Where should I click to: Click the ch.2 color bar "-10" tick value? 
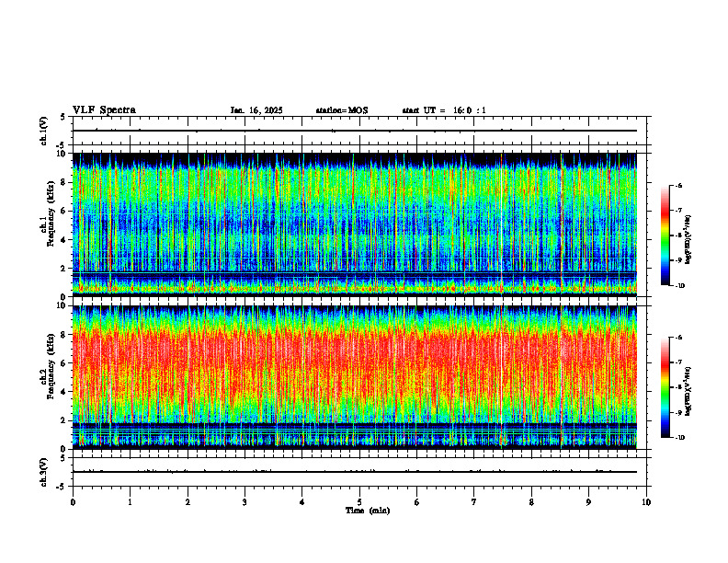click(680, 438)
